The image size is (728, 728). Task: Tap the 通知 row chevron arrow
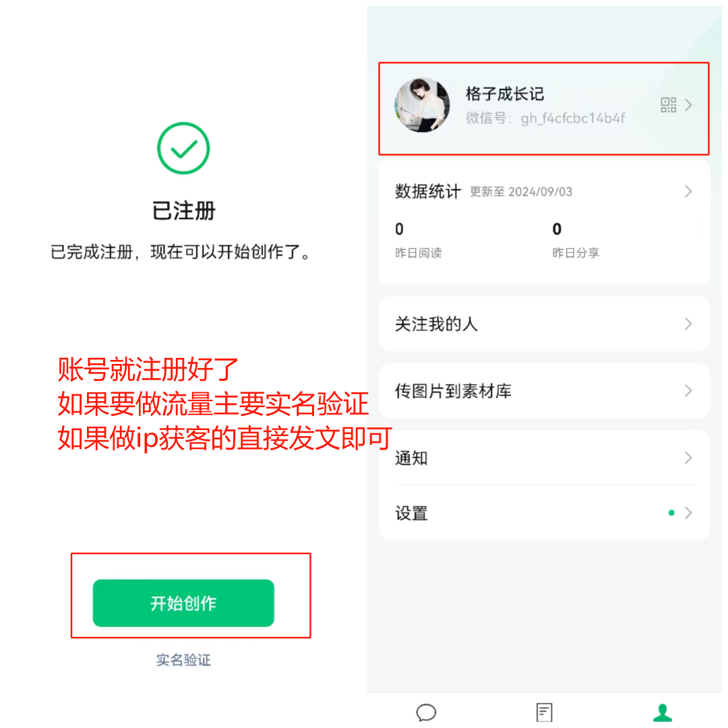coord(688,458)
